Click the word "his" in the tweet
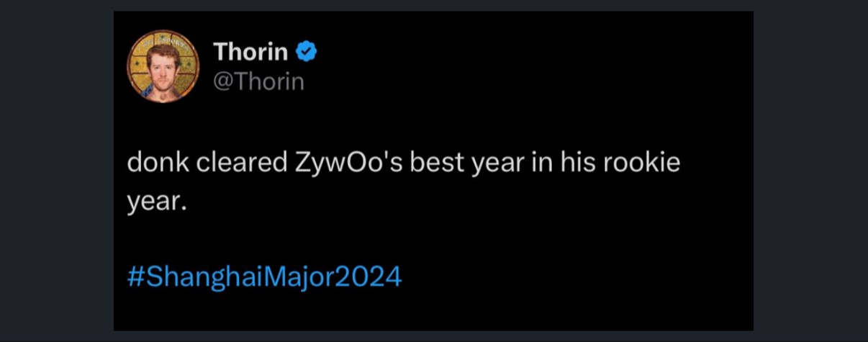The width and height of the screenshot is (868, 342). (x=576, y=163)
